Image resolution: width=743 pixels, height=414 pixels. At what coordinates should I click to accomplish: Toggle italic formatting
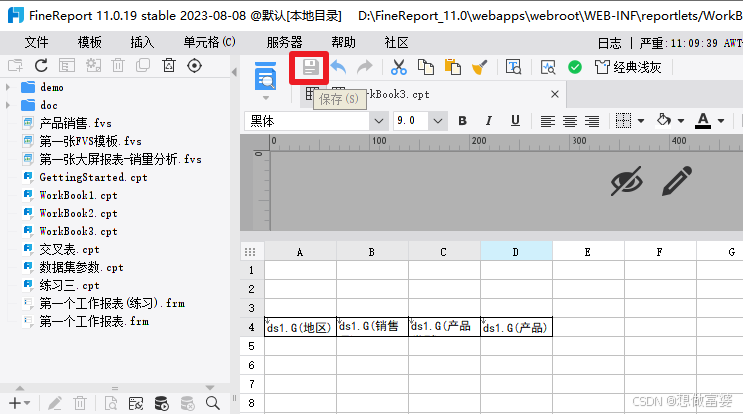[489, 121]
